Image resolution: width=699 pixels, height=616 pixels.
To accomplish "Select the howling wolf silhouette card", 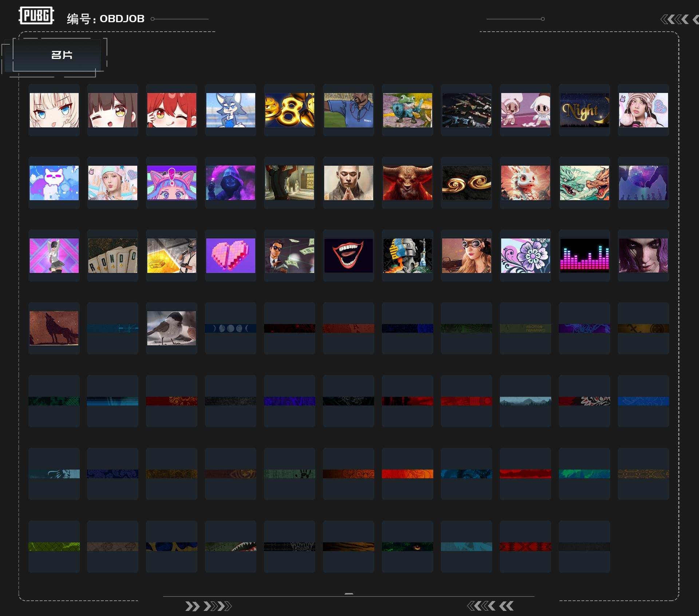I will [54, 328].
